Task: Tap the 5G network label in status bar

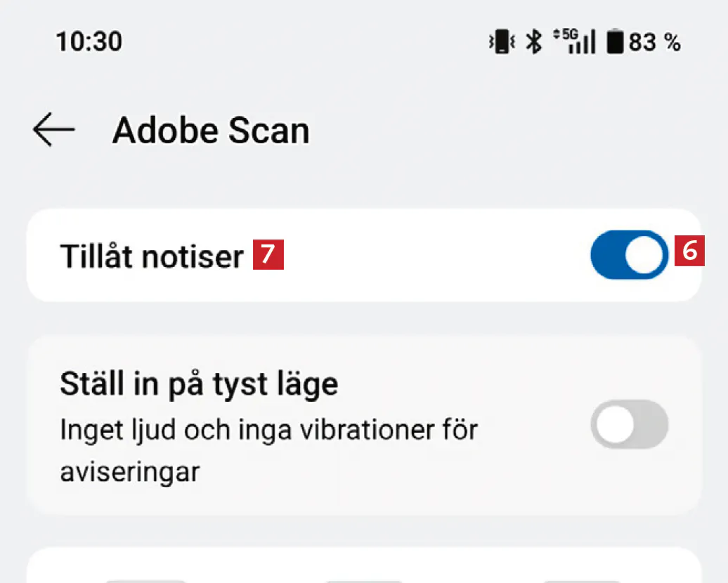Action: point(569,35)
